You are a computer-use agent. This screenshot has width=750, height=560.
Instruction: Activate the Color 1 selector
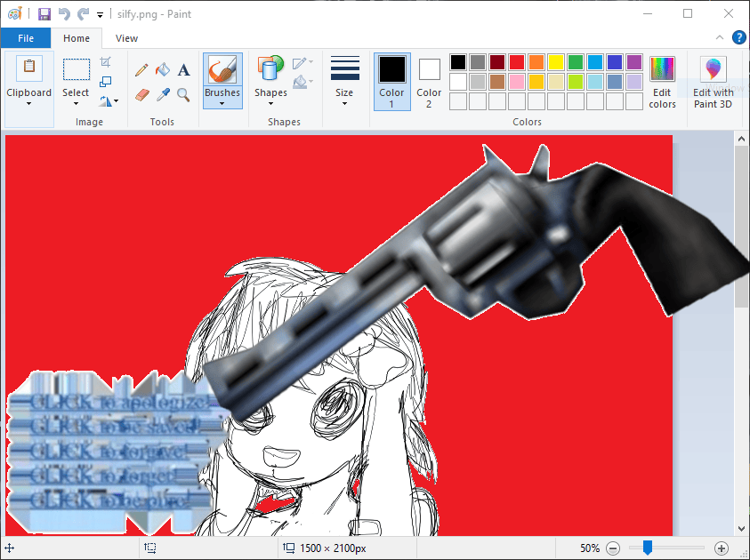[392, 82]
